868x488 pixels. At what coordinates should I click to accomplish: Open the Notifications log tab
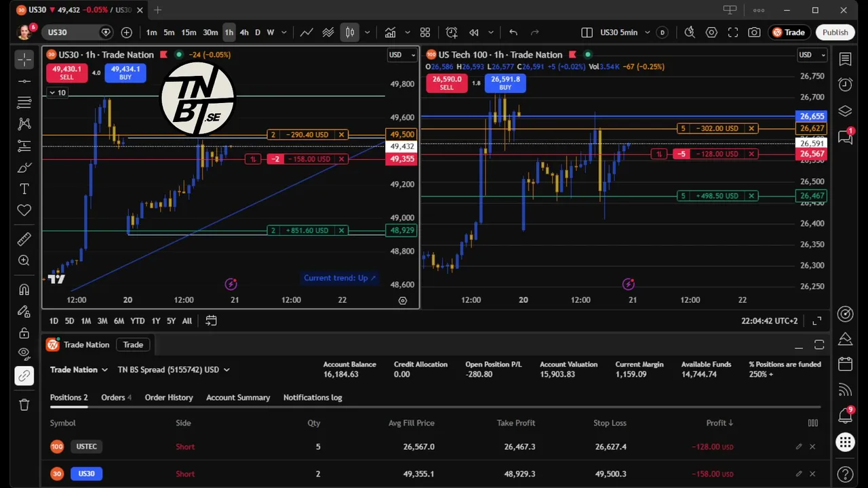click(x=313, y=398)
